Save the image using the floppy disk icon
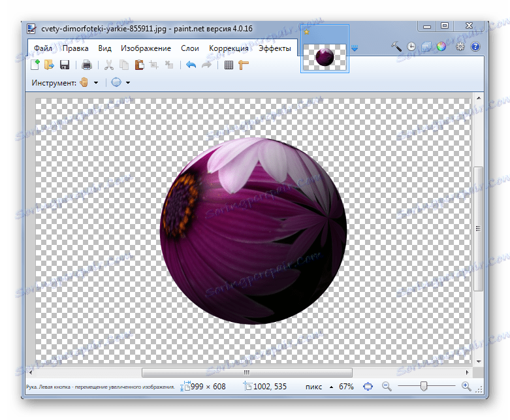Viewport: 510px width, 420px height. [x=65, y=65]
